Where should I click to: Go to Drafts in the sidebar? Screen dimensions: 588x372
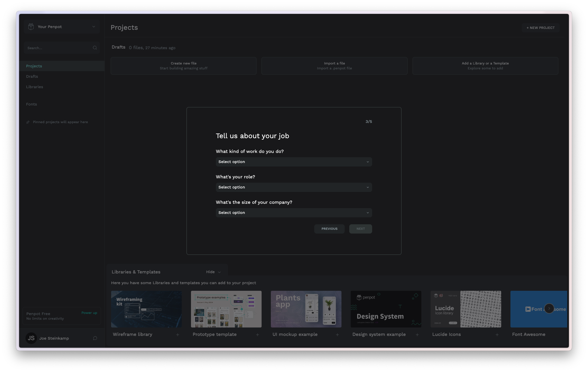(x=32, y=77)
